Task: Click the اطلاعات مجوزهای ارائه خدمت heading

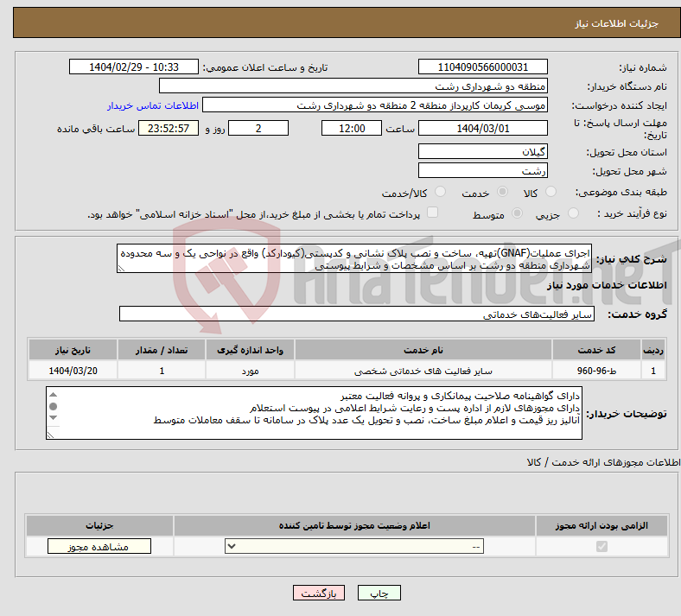Action: pos(603,462)
